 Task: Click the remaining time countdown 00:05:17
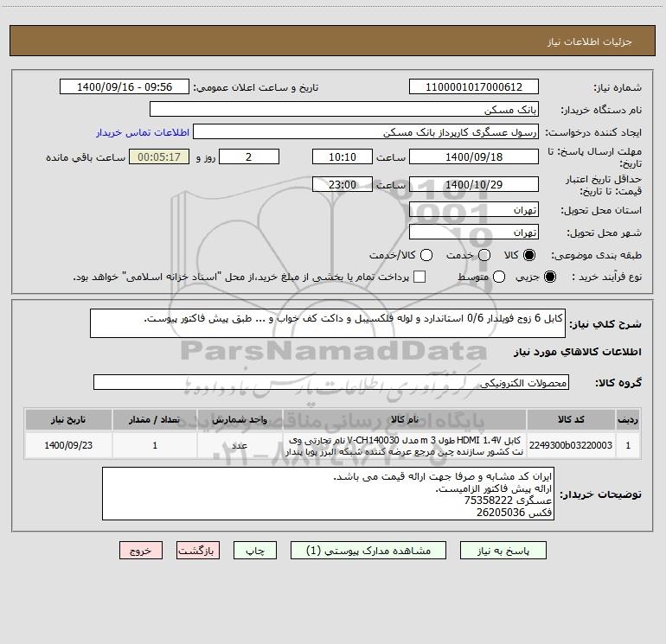click(159, 156)
